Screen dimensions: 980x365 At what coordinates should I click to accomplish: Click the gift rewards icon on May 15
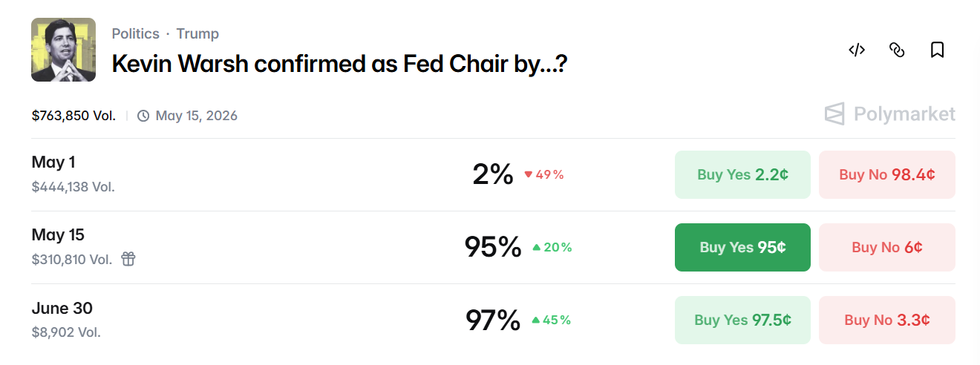coord(128,259)
